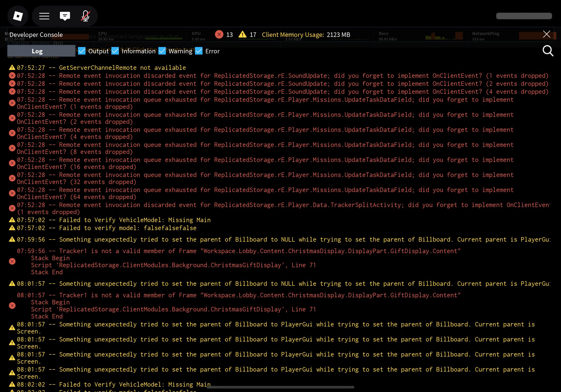This screenshot has height=392, width=561.
Task: Uncheck the Information filter checkbox
Action: pyautogui.click(x=115, y=51)
